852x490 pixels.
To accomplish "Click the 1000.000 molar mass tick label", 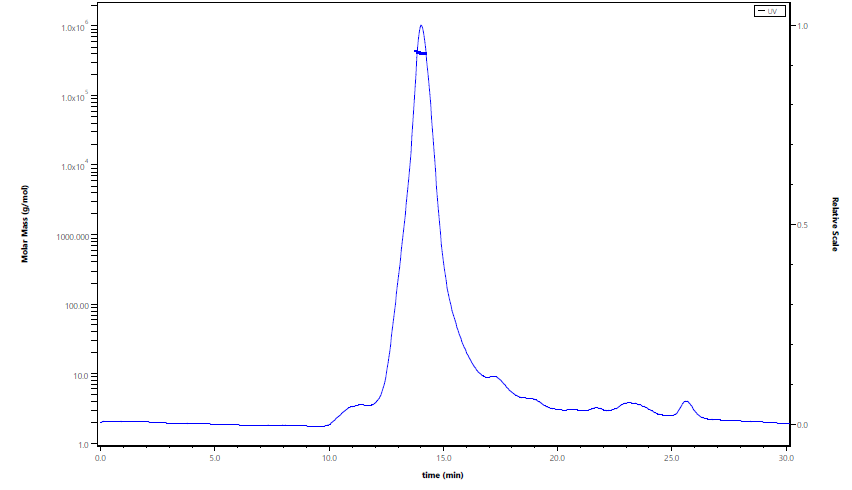I will (x=73, y=237).
